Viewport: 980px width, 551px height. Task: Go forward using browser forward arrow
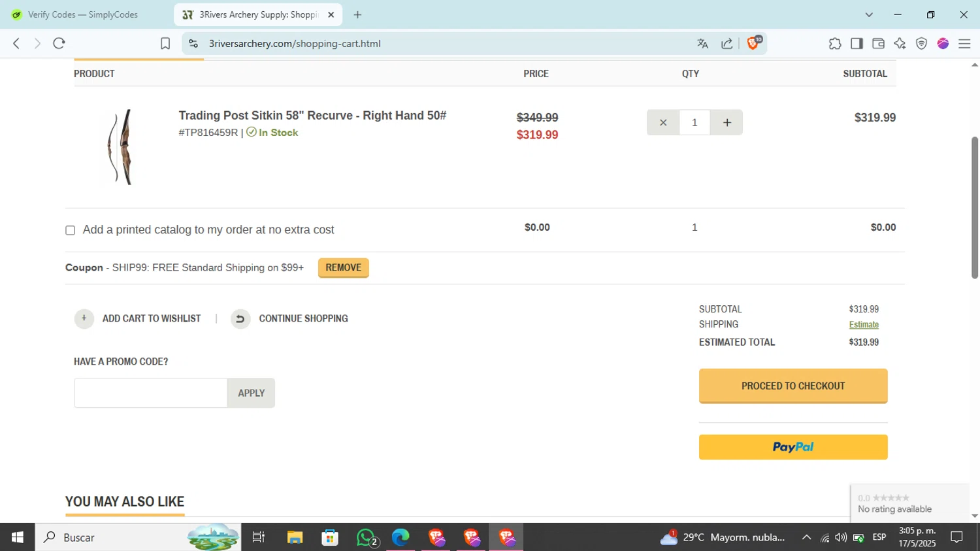[x=37, y=43]
